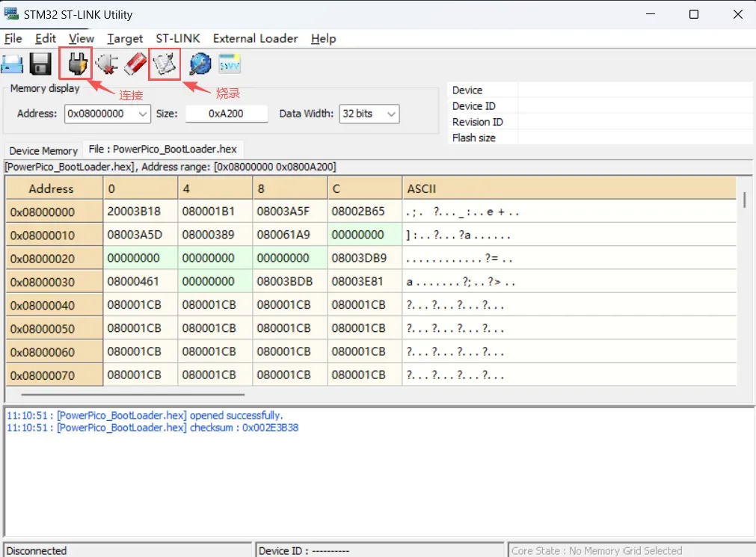
Task: Open the Target menu
Action: click(125, 38)
